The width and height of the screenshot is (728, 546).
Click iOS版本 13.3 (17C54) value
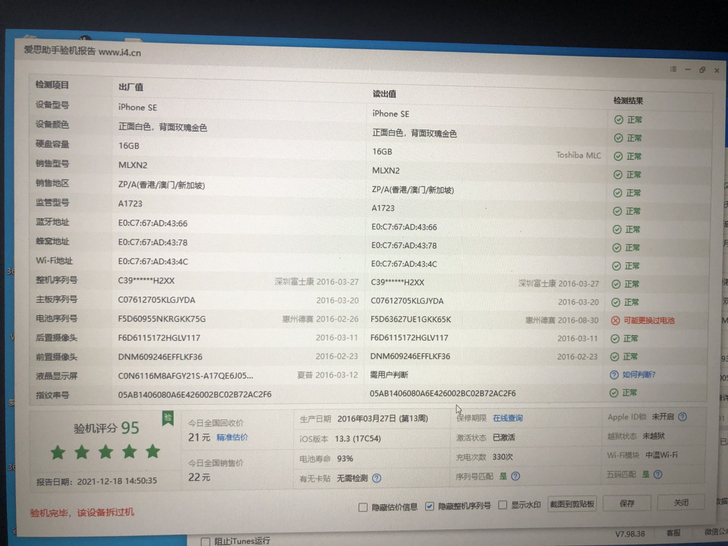(x=358, y=439)
